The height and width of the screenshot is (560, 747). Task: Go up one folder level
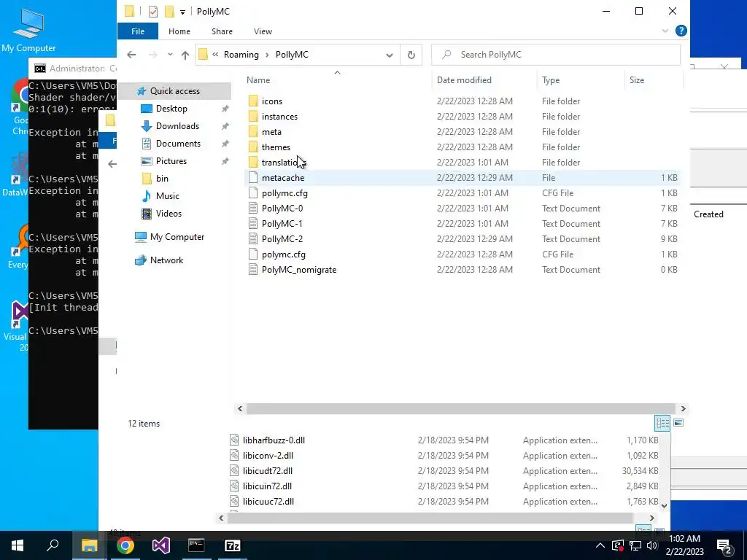(185, 55)
